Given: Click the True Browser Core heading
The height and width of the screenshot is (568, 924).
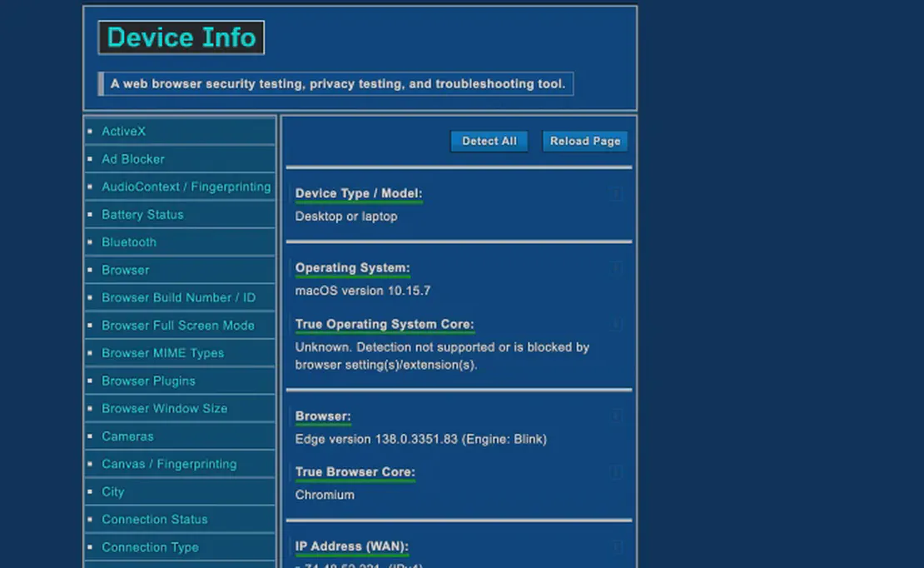Looking at the screenshot, I should [355, 472].
